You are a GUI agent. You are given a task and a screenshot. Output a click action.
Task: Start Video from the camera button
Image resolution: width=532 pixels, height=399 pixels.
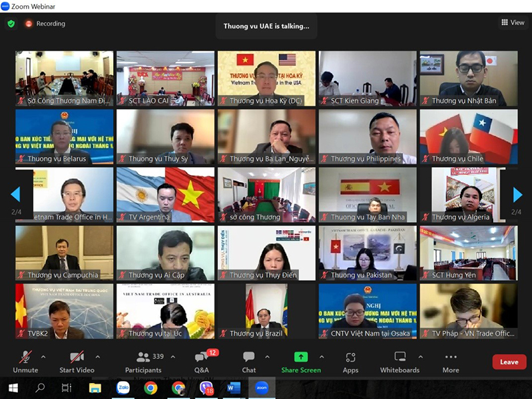77,361
